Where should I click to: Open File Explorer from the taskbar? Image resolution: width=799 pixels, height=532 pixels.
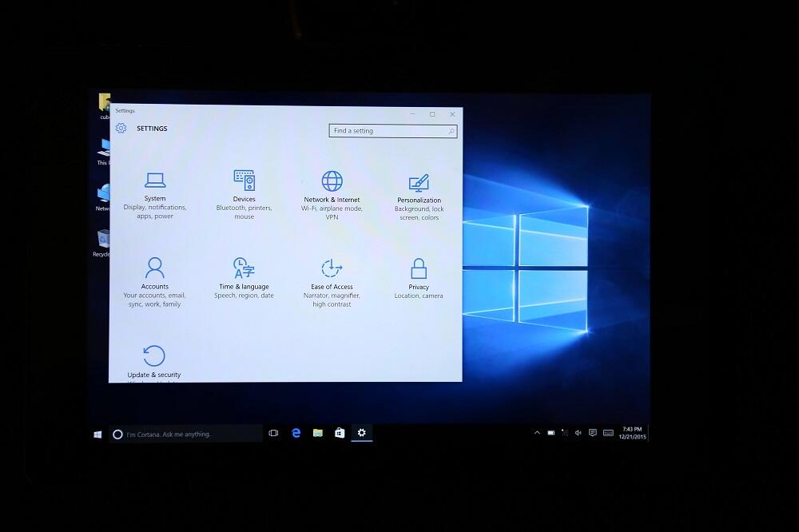point(318,433)
